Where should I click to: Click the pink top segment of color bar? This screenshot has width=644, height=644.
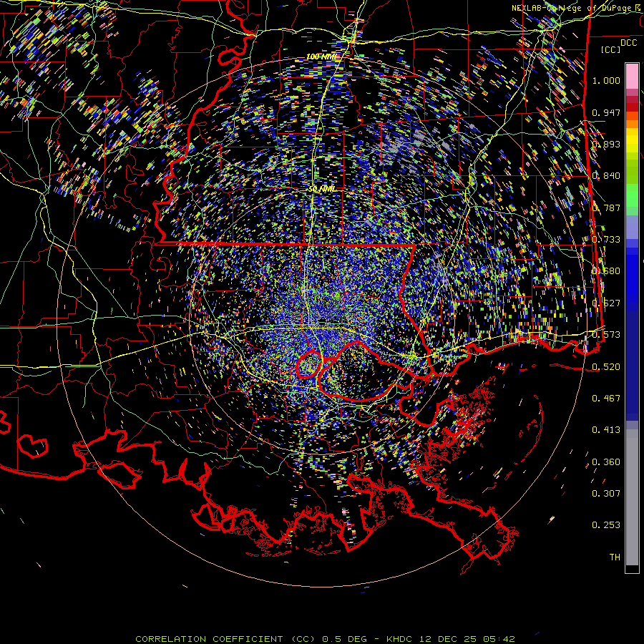pos(632,76)
